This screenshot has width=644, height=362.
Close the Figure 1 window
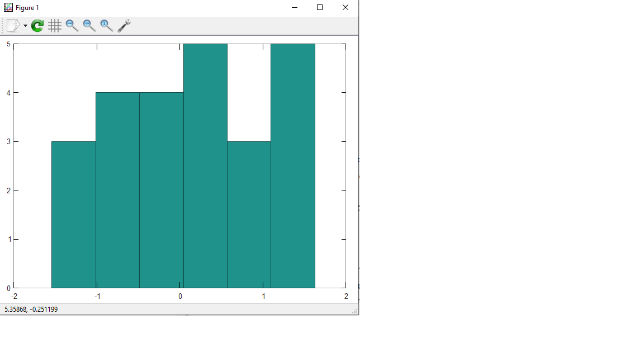coord(345,8)
